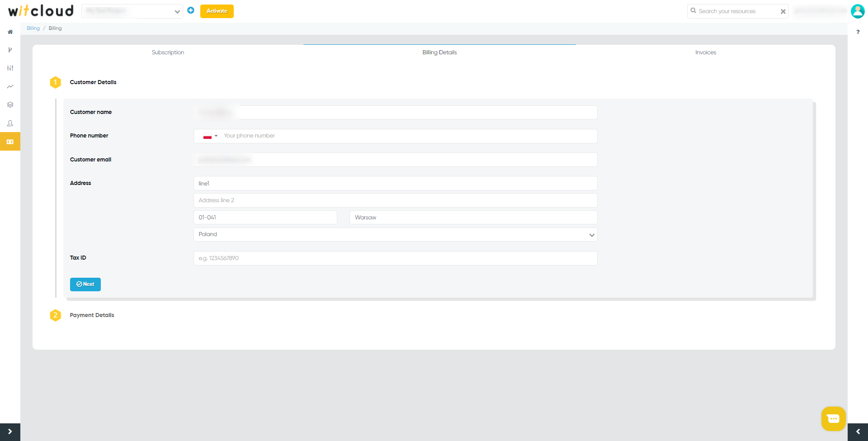This screenshot has width=868, height=441.
Task: Open the project selector dropdown
Action: (x=132, y=11)
